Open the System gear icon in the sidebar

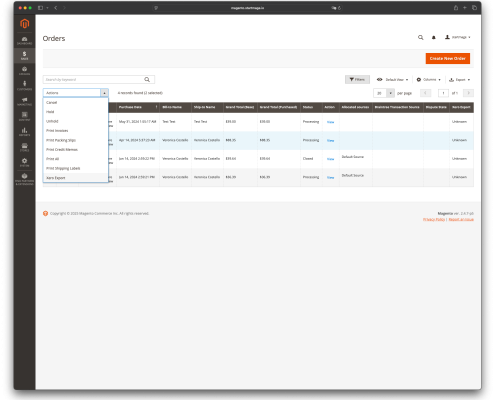pyautogui.click(x=24, y=162)
